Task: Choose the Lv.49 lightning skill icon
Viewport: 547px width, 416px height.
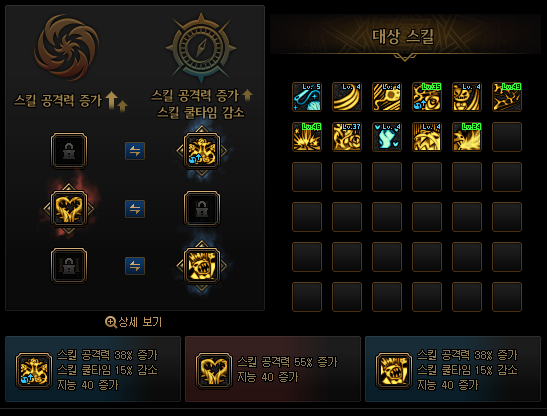Action: [x=507, y=97]
